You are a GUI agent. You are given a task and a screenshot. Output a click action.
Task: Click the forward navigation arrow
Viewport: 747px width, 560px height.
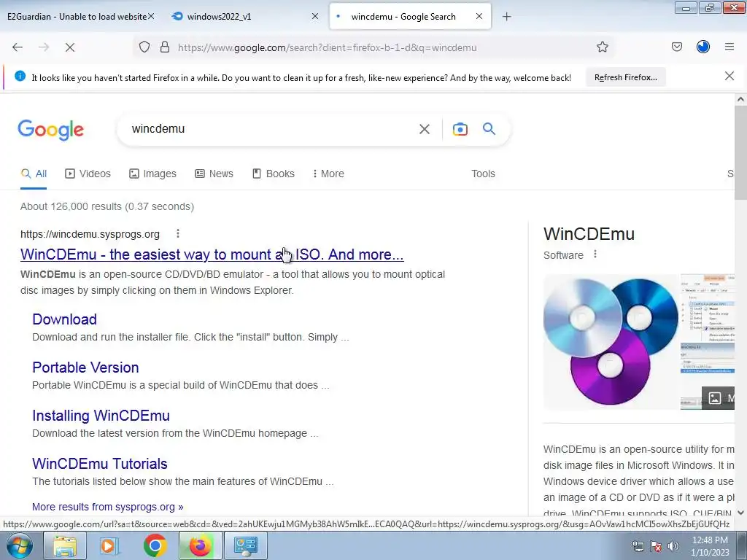point(44,47)
